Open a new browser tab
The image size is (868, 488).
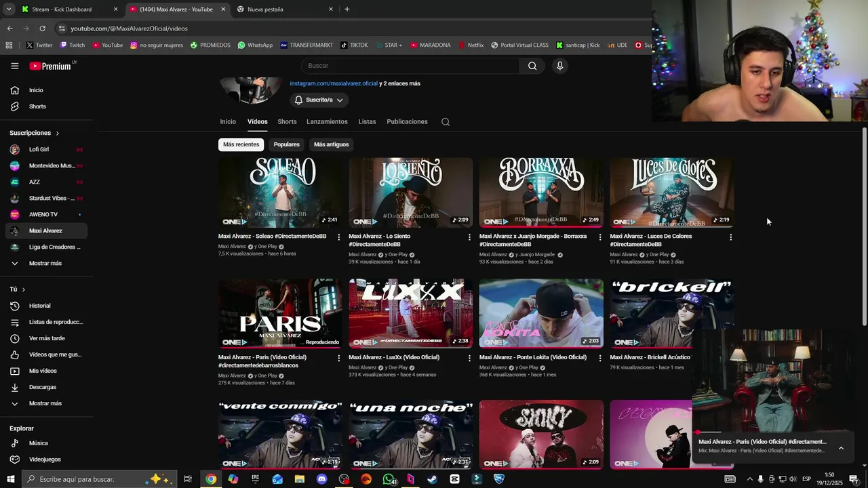coord(347,9)
